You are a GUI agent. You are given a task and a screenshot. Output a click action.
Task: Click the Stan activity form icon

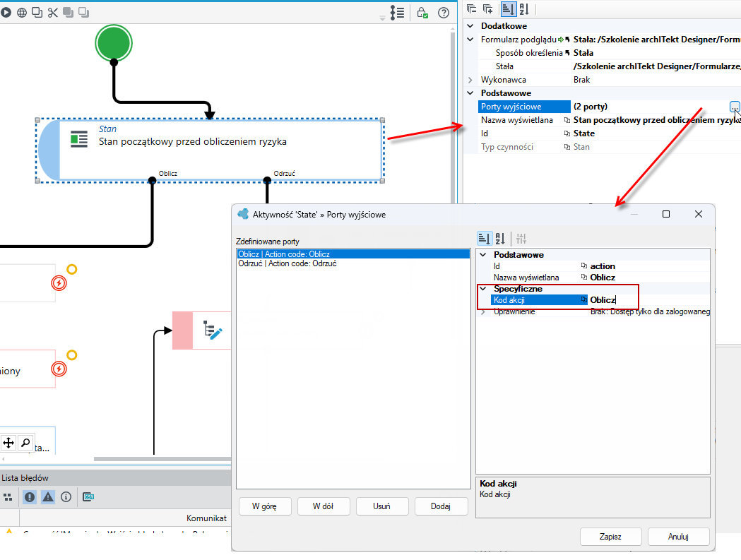pyautogui.click(x=79, y=139)
